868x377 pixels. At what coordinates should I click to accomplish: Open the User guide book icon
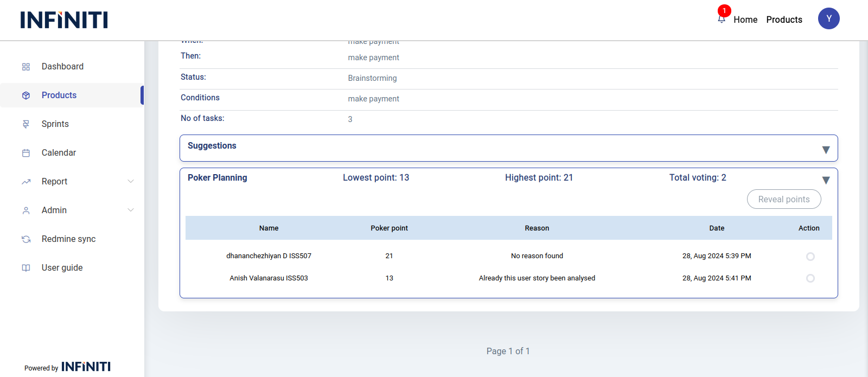pos(26,268)
